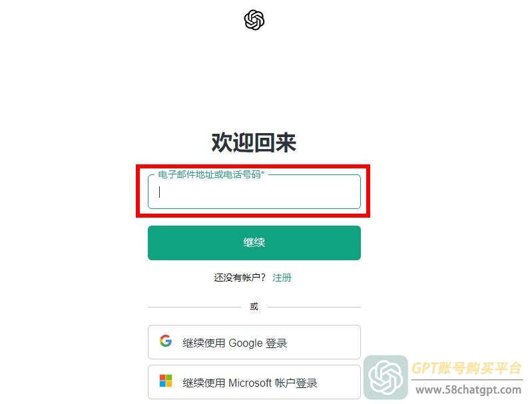Focus the email or phone input field

coord(254,192)
